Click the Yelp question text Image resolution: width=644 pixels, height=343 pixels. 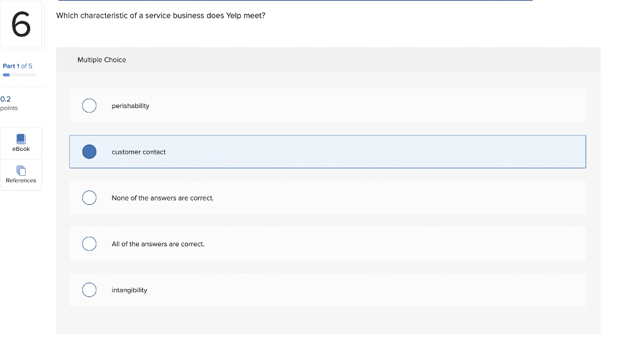pos(160,15)
